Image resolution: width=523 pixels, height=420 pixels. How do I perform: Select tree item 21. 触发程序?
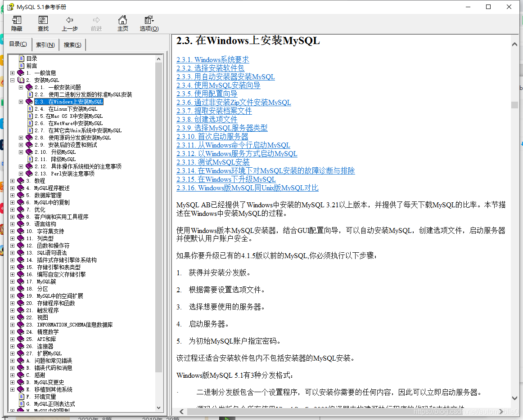[x=42, y=310]
